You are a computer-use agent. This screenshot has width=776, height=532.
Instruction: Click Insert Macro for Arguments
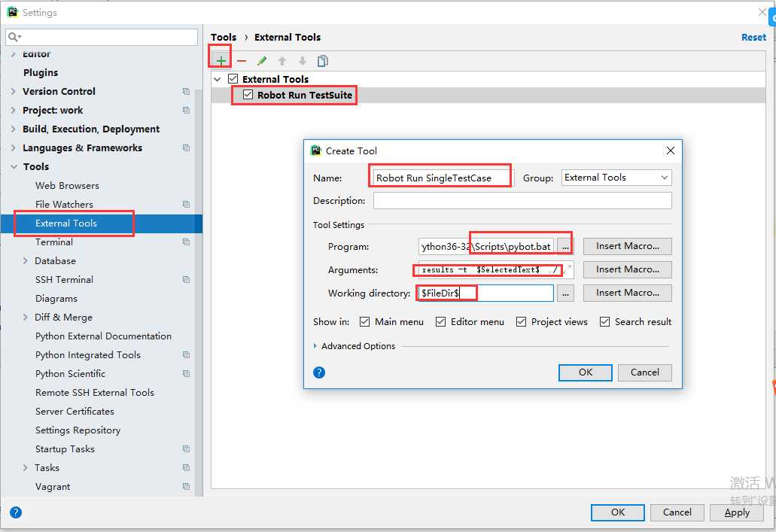coord(627,269)
